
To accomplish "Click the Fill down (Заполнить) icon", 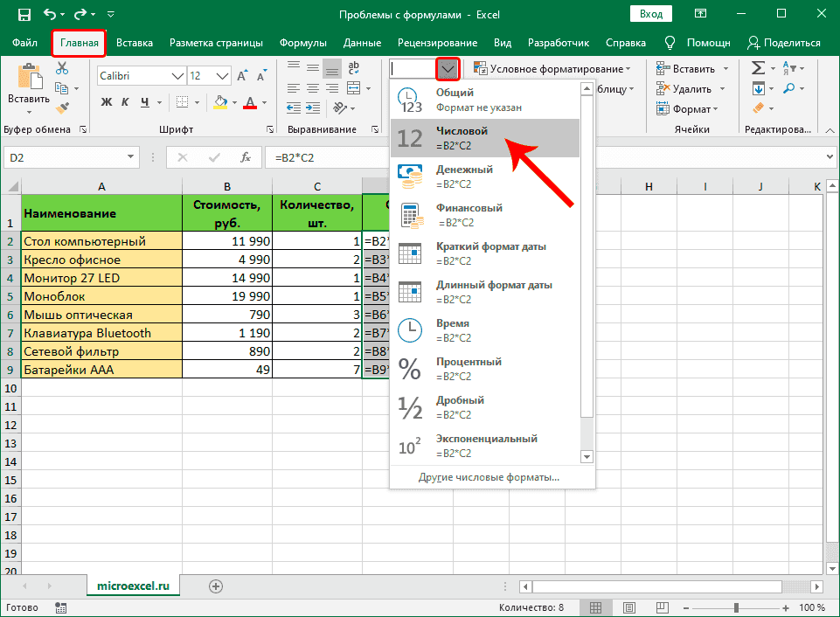I will 759,88.
